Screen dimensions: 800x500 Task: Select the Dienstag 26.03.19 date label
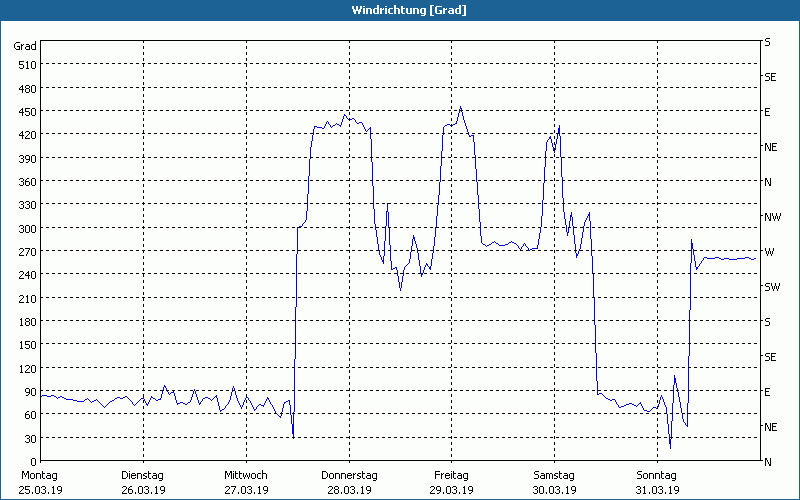pyautogui.click(x=143, y=482)
